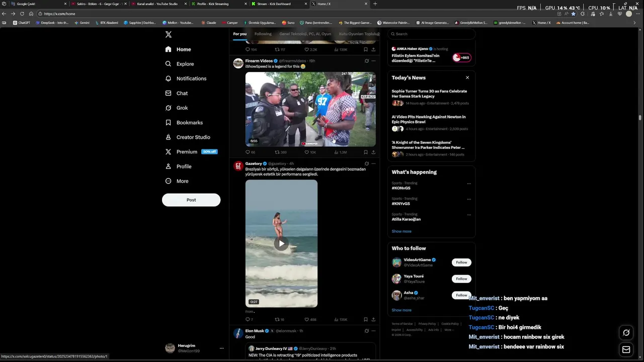Open account menu dots next to Herugrim
The height and width of the screenshot is (362, 644).
(221, 348)
